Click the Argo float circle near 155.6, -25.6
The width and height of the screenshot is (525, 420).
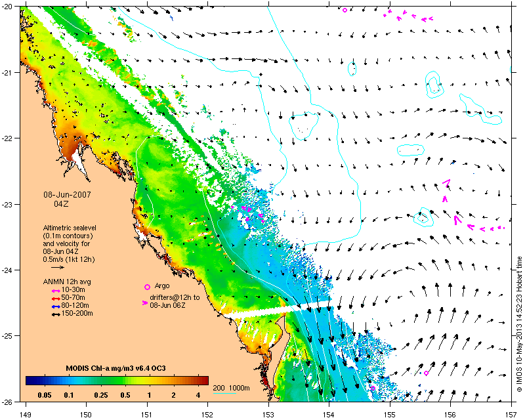(426, 373)
